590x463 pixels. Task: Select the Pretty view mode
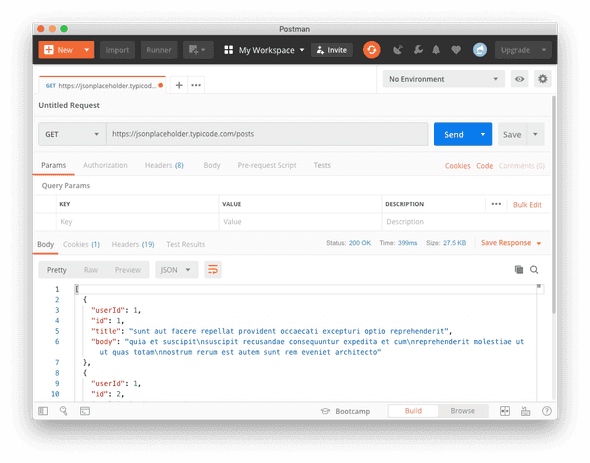pyautogui.click(x=56, y=270)
